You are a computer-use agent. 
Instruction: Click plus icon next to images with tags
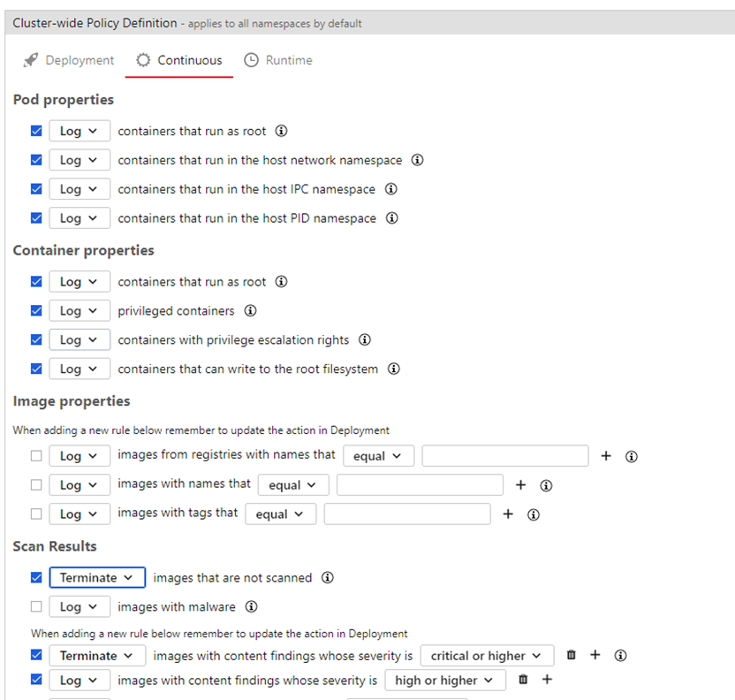coord(508,514)
